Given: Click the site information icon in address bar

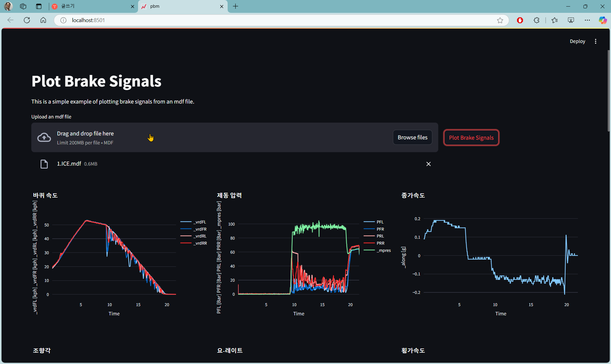Looking at the screenshot, I should 63,20.
